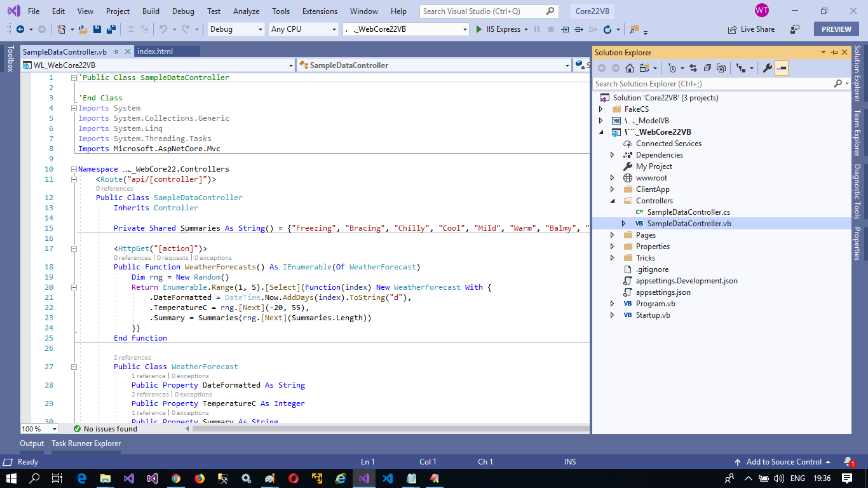Expand the wwwroot folder node
The image size is (868, 488).
tap(613, 178)
